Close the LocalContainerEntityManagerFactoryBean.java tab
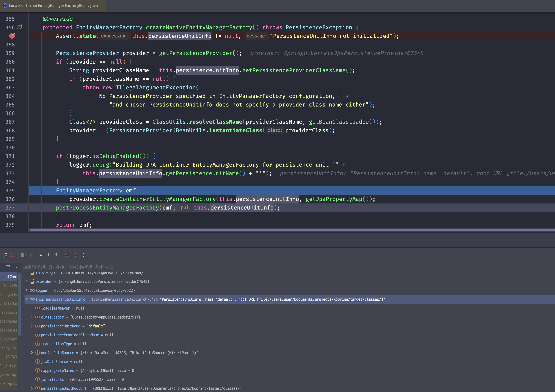 (101, 5)
